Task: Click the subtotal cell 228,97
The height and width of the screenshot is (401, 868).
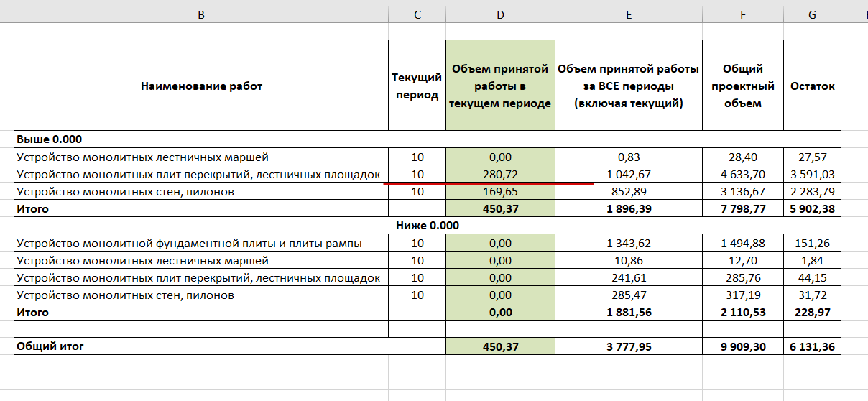Action: [x=812, y=313]
